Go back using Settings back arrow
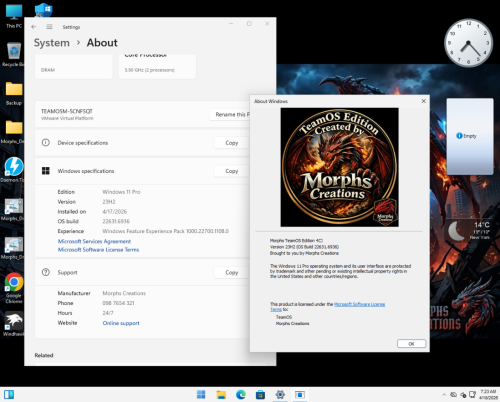 pyautogui.click(x=34, y=27)
